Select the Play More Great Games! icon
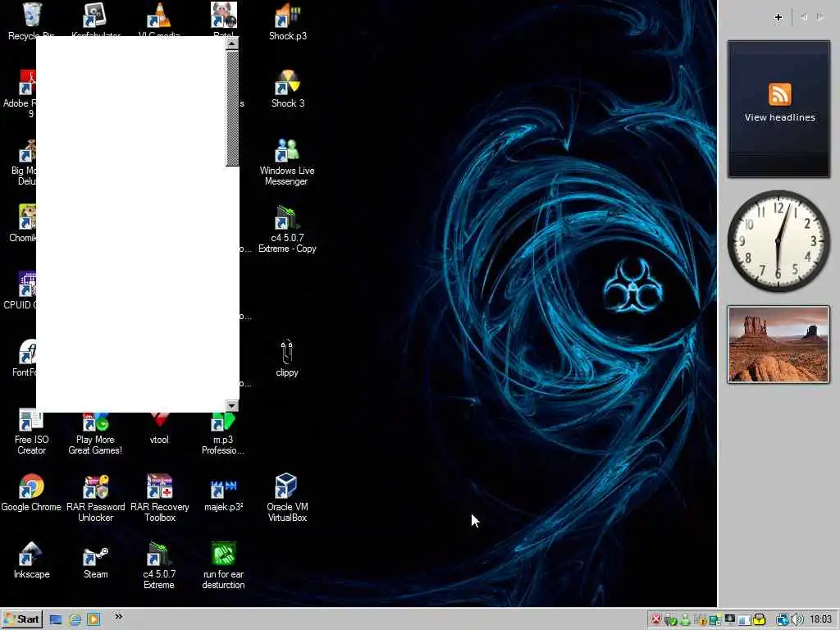 (95, 434)
